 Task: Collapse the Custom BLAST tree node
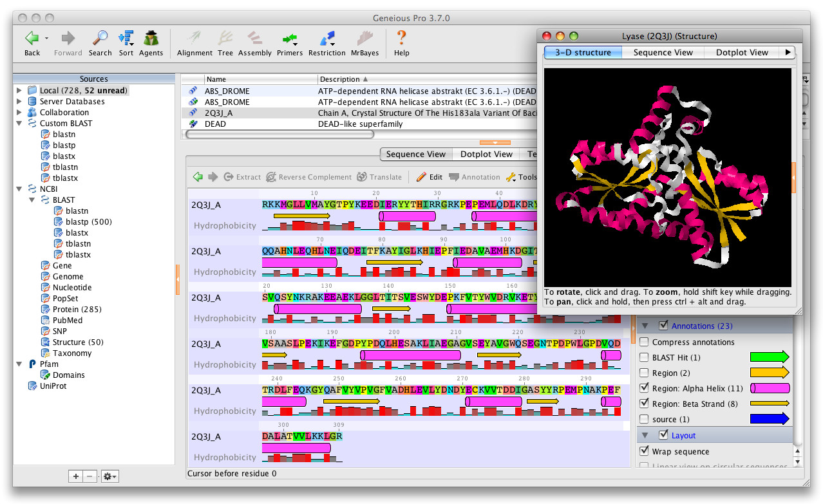pos(19,124)
